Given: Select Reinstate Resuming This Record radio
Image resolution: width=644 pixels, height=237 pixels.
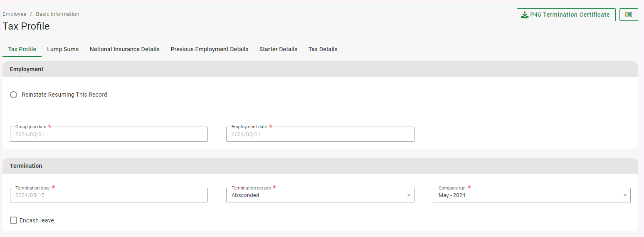Looking at the screenshot, I should 14,95.
